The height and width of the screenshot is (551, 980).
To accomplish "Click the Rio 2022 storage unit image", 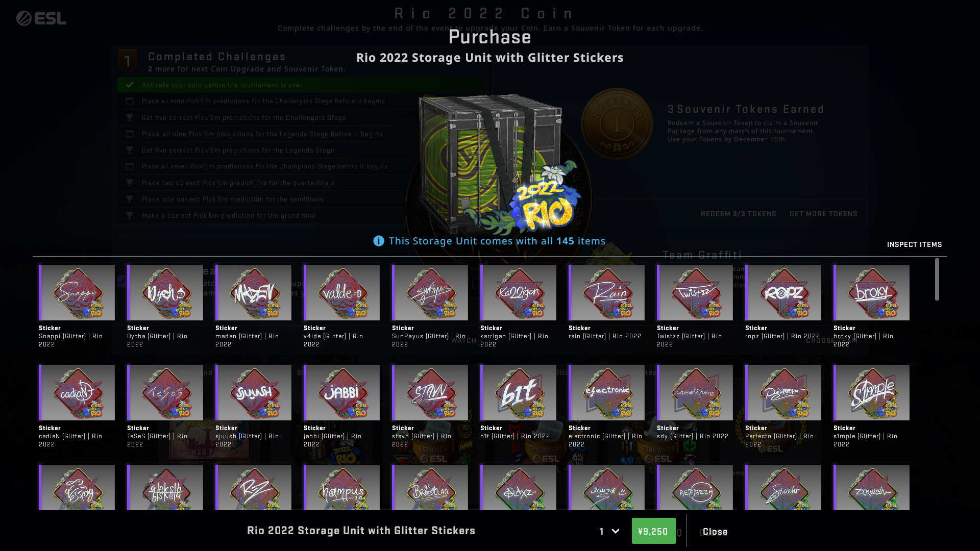I will [x=498, y=163].
